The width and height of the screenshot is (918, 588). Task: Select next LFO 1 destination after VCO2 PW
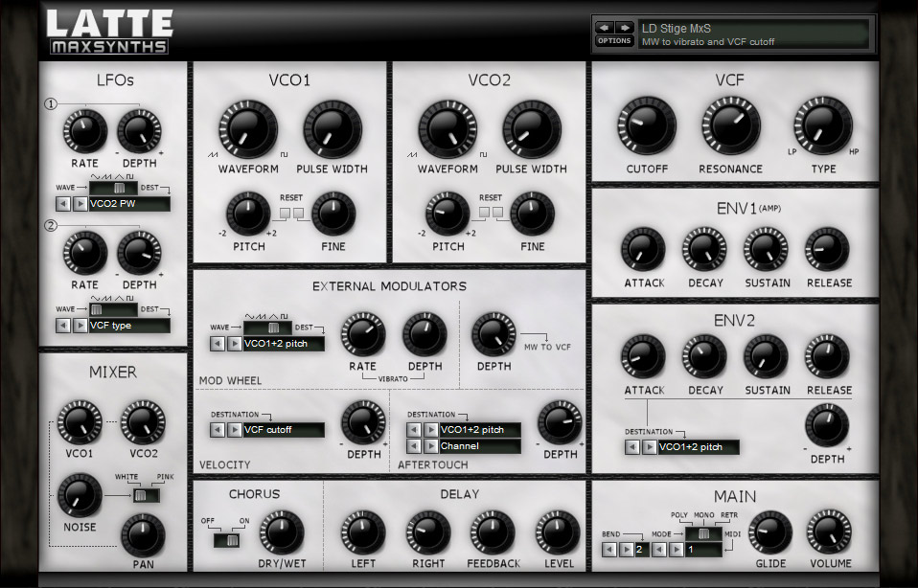pyautogui.click(x=80, y=204)
